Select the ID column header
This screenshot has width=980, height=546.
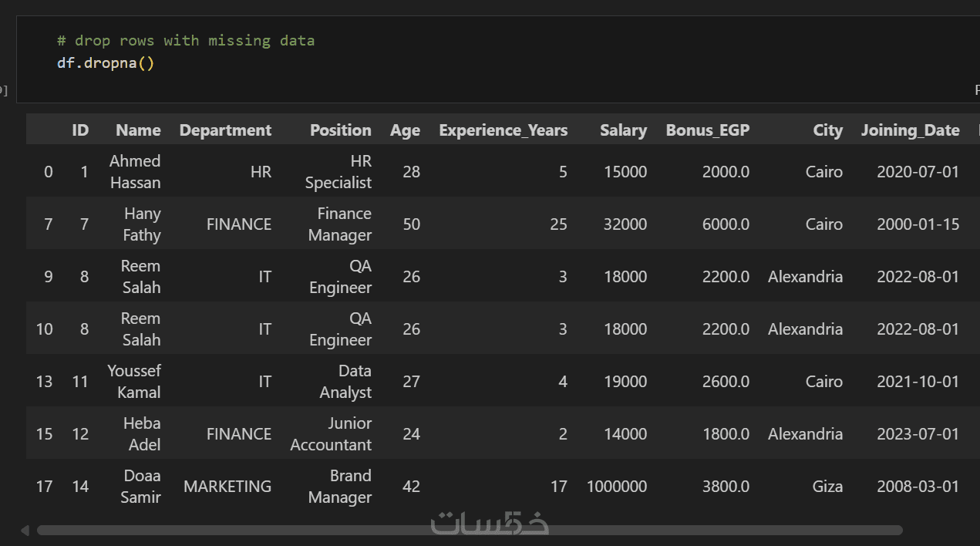point(80,130)
